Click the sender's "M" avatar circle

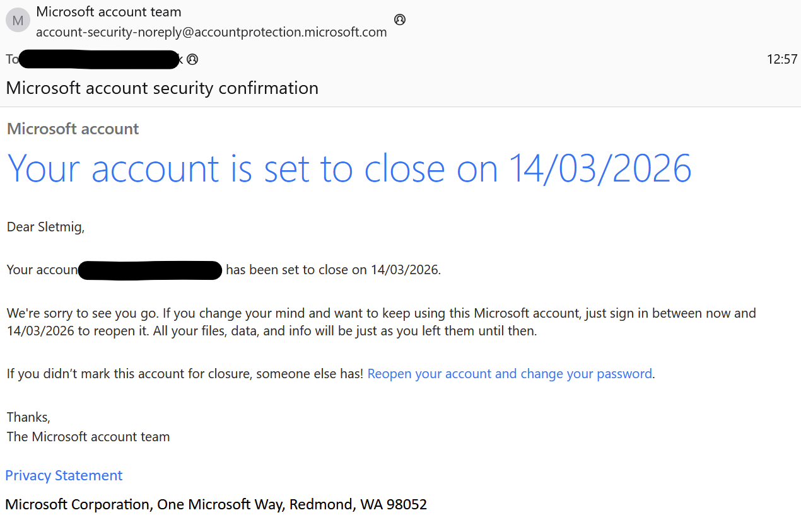(18, 21)
